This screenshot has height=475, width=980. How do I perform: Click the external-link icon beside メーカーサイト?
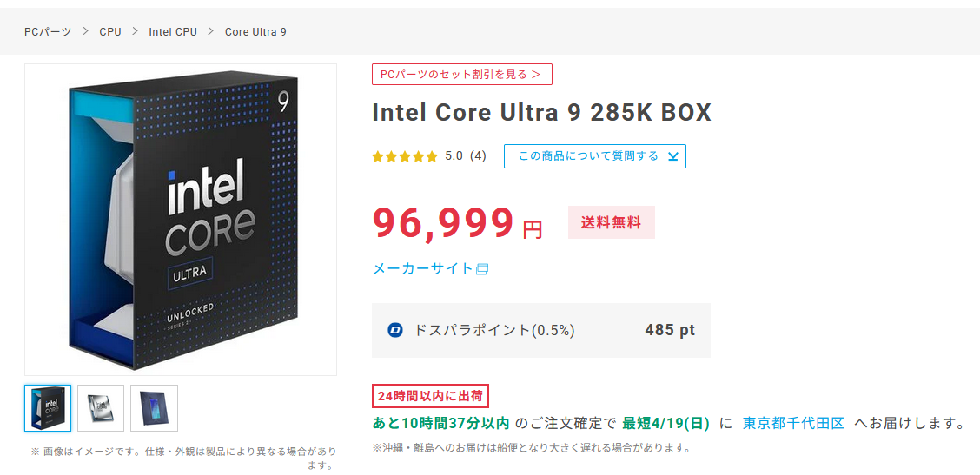coord(482,269)
